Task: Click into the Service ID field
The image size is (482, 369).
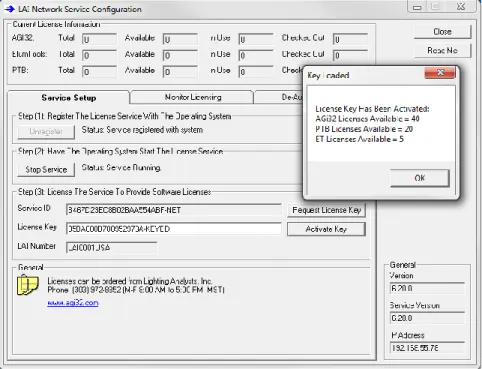Action: (173, 210)
